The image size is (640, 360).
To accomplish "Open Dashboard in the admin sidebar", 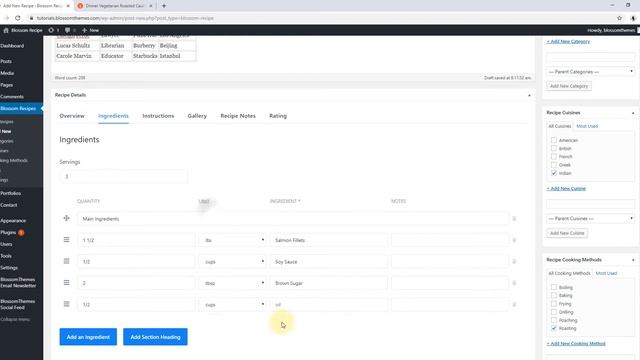I will tap(12, 46).
